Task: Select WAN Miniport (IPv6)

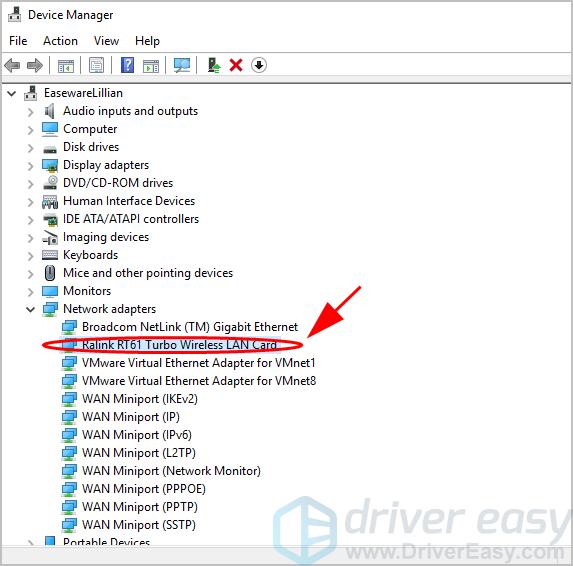Action: click(x=137, y=435)
